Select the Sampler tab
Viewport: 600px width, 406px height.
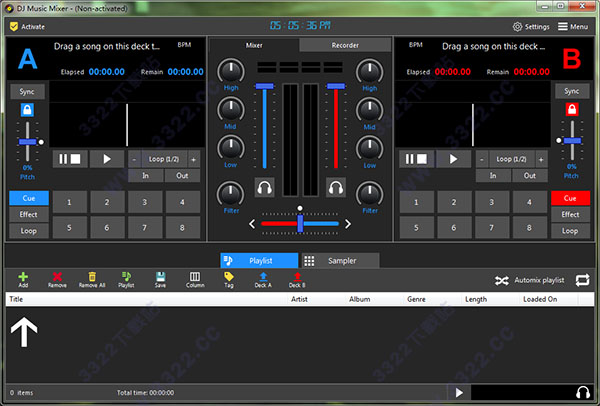[x=341, y=261]
